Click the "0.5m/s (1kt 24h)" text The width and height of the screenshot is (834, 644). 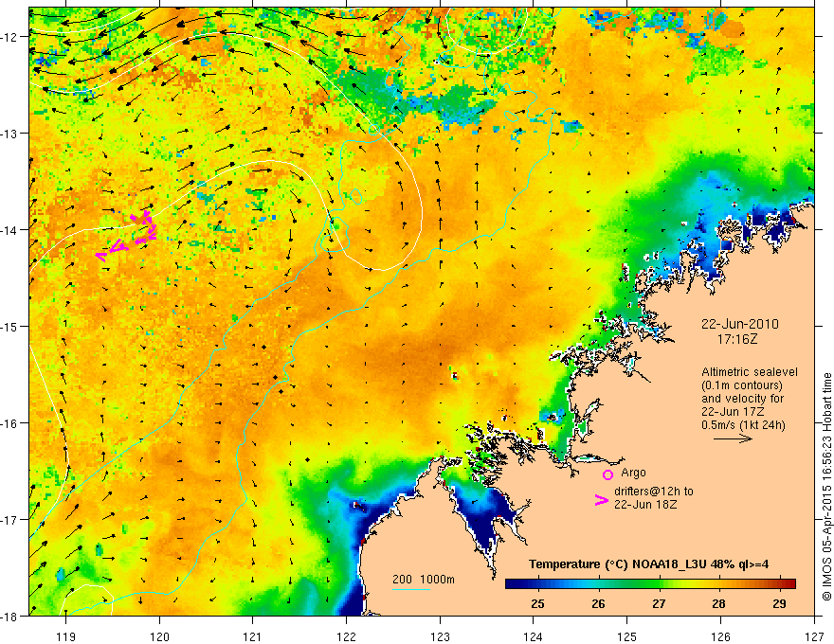pyautogui.click(x=744, y=425)
